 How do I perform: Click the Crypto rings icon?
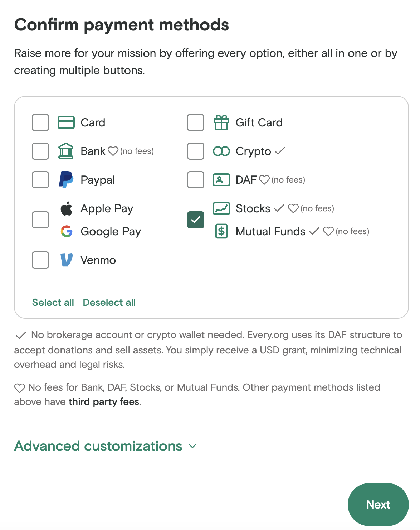(221, 151)
